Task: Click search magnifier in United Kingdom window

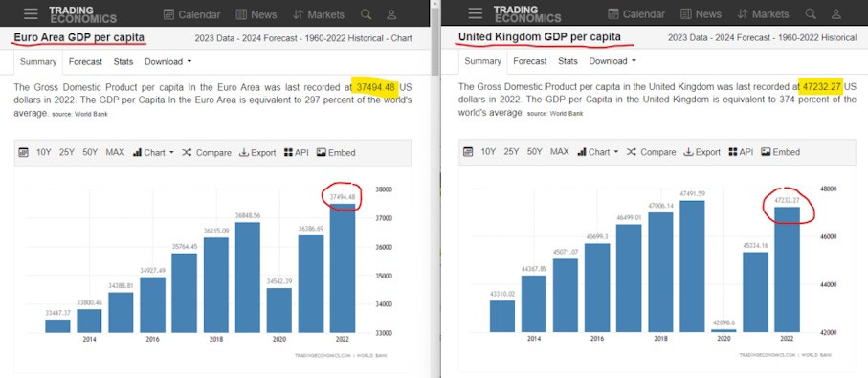Action: [x=811, y=14]
